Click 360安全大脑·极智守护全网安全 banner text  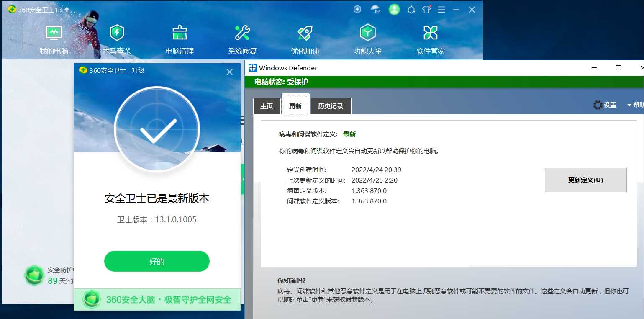(x=169, y=300)
